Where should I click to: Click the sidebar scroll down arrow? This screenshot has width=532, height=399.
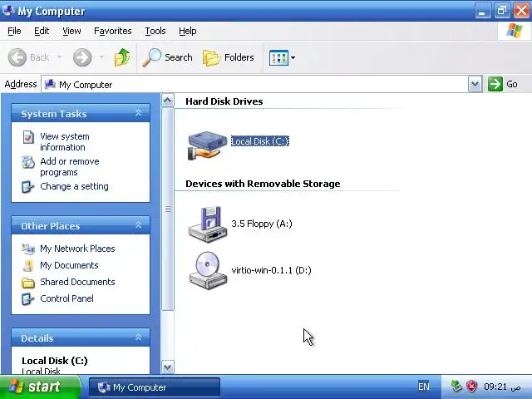pos(168,367)
